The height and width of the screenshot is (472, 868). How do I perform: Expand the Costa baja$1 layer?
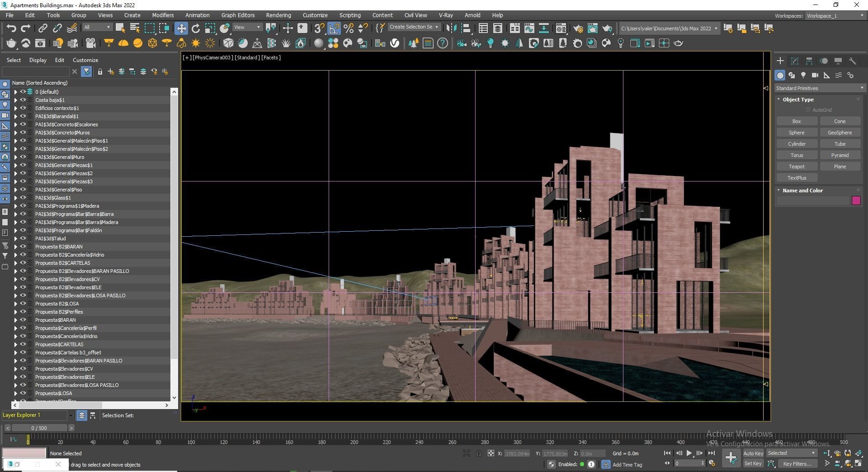pos(15,100)
